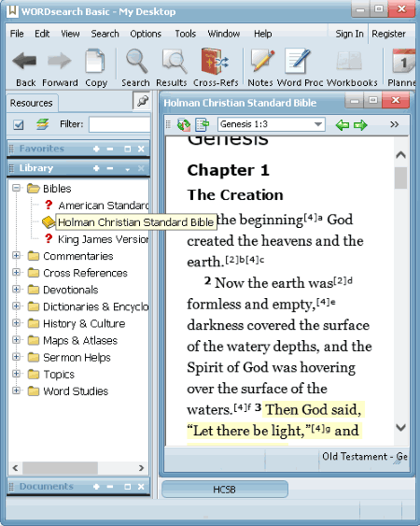Image resolution: width=420 pixels, height=526 pixels.
Task: Click the Register button
Action: tap(388, 34)
